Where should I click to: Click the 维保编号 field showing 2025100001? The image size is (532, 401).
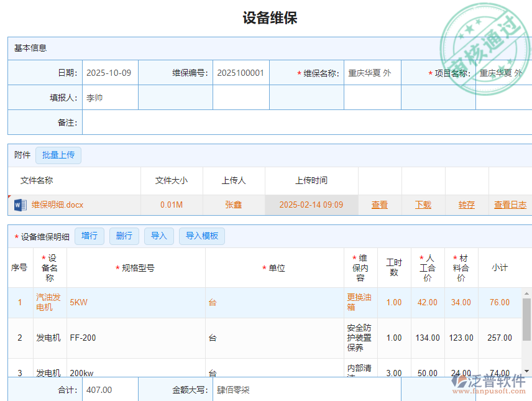click(x=241, y=72)
